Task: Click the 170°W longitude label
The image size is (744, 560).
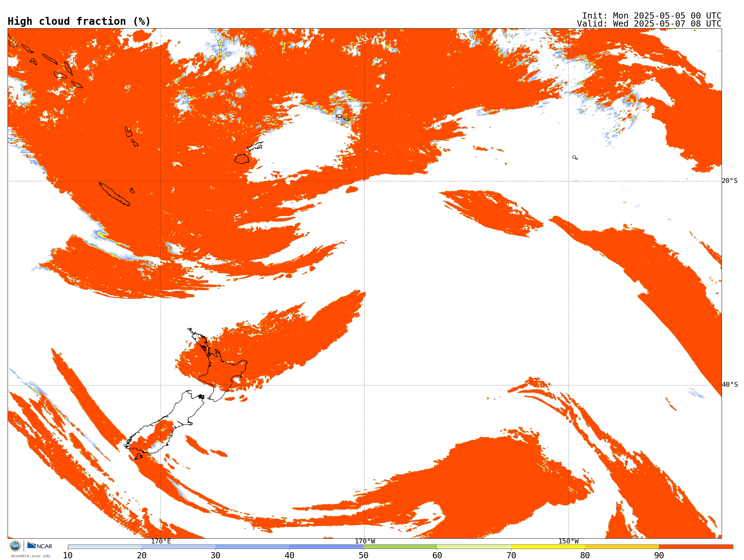Action: click(365, 541)
